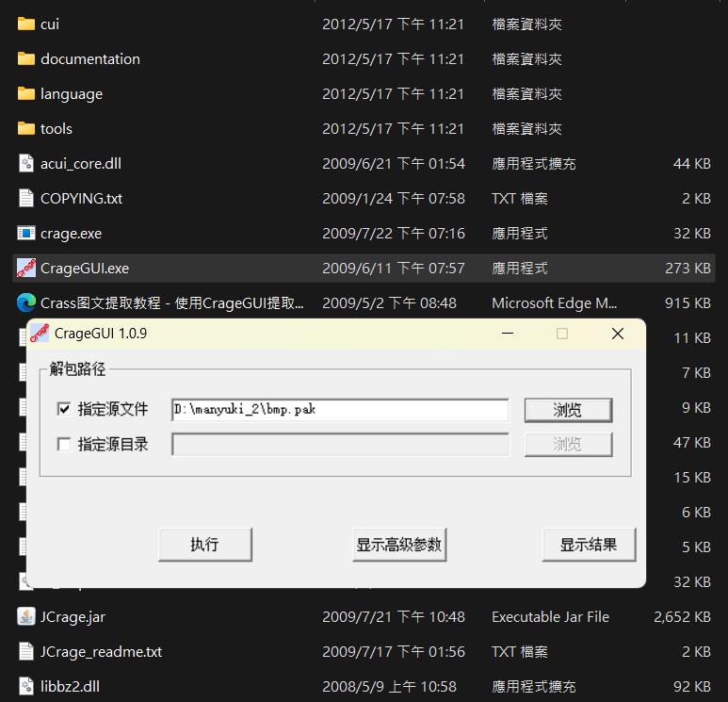728x702 pixels.
Task: Uncheck the 指定源文件 checkbox
Action: (x=64, y=409)
